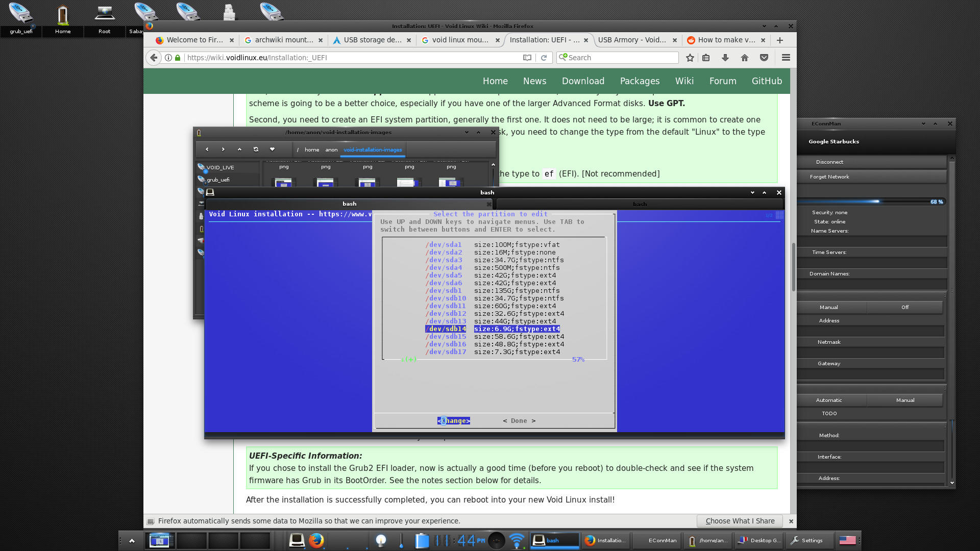This screenshot has height=551, width=980.
Task: Open Pocket icon in Firefox toolbar
Action: pyautogui.click(x=764, y=58)
